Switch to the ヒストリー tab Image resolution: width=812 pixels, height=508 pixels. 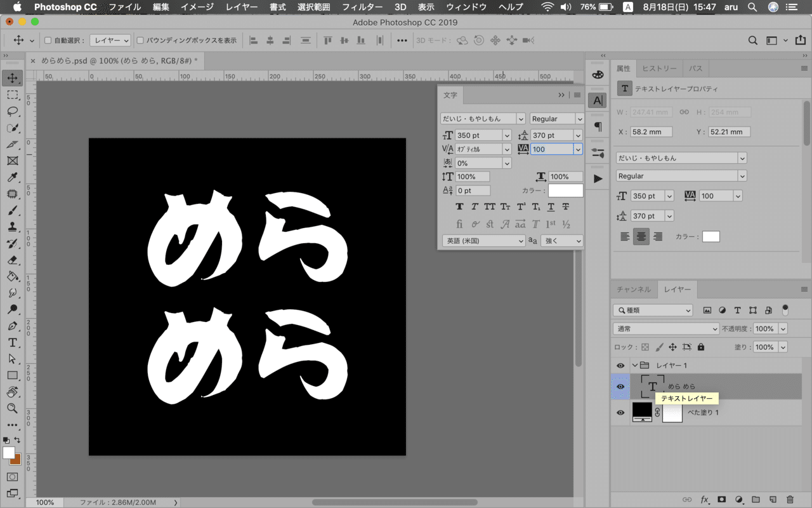659,68
